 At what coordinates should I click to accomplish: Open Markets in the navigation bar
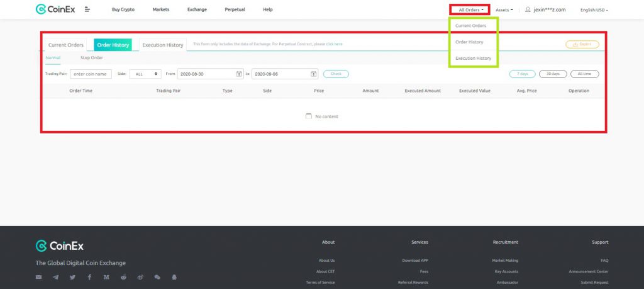coord(161,9)
